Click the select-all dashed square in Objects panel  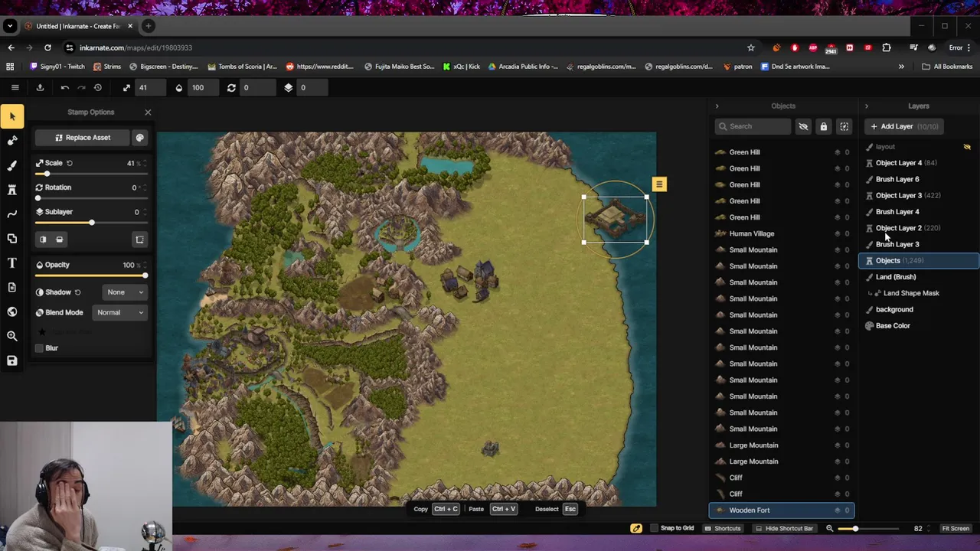pos(844,126)
